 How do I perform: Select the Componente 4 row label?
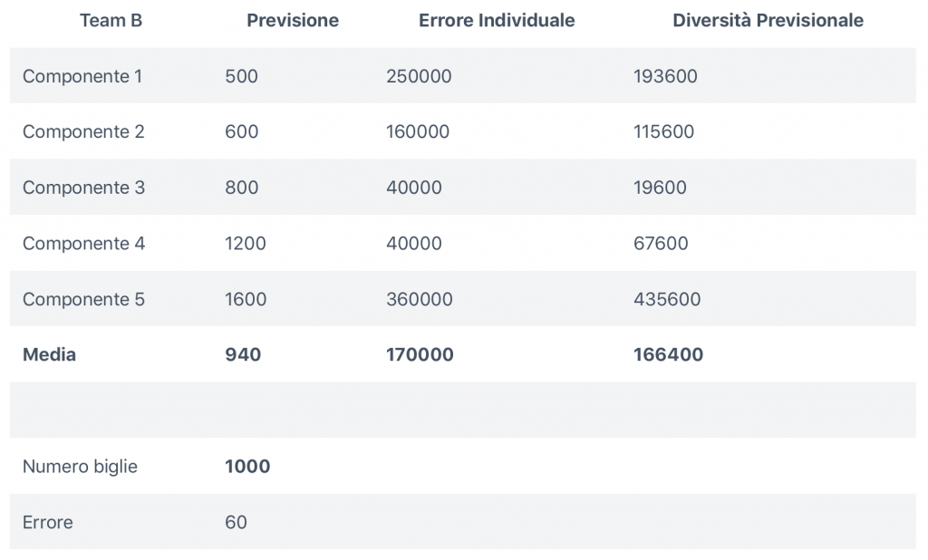(x=83, y=244)
